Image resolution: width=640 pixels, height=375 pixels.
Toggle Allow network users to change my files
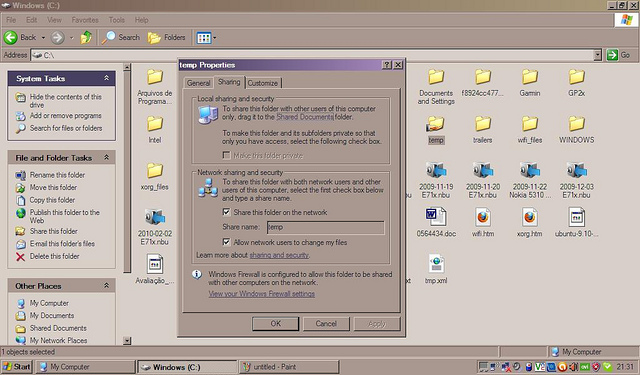tap(226, 242)
